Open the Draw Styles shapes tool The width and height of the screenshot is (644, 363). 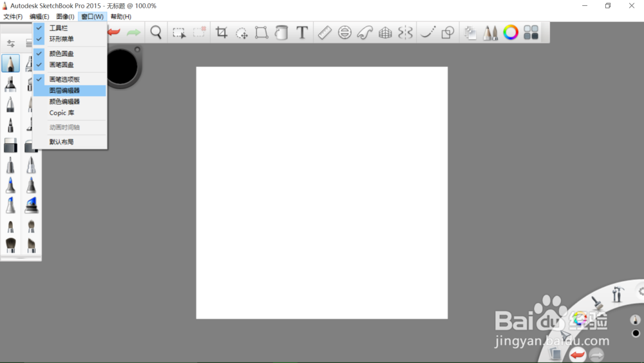pyautogui.click(x=448, y=32)
